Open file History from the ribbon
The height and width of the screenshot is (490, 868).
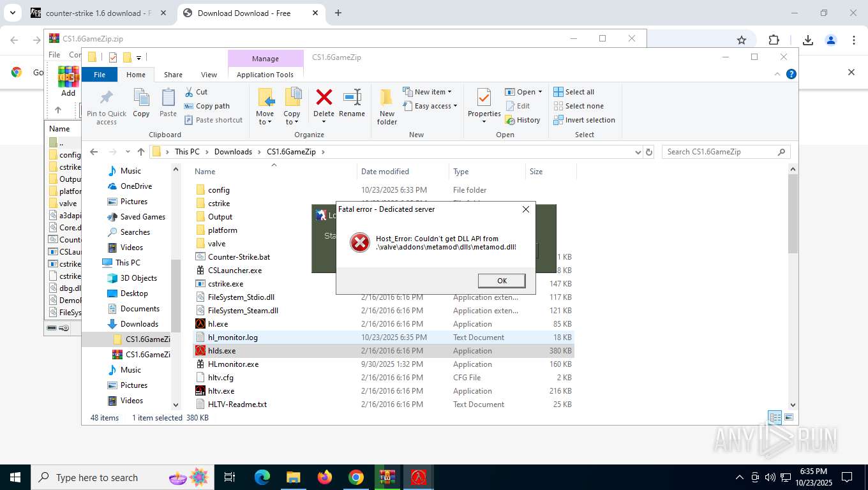tap(523, 120)
